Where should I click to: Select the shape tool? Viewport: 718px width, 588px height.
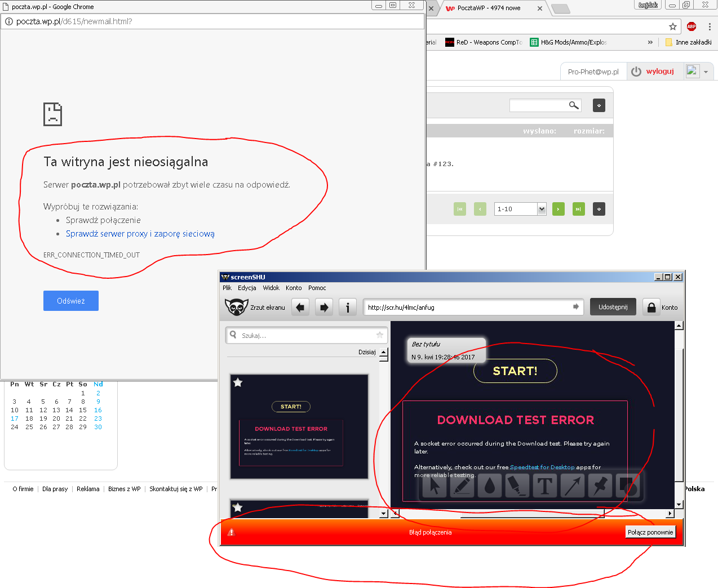click(628, 486)
